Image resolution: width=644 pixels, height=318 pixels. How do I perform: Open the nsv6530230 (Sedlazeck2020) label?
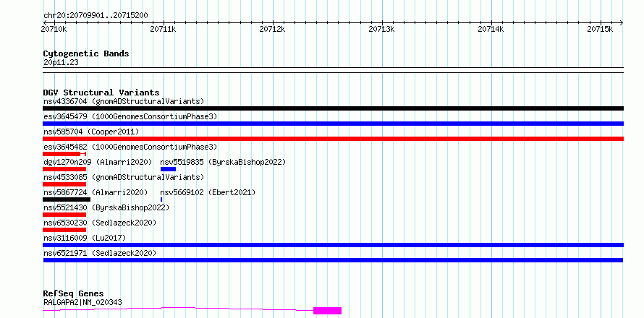tap(100, 223)
